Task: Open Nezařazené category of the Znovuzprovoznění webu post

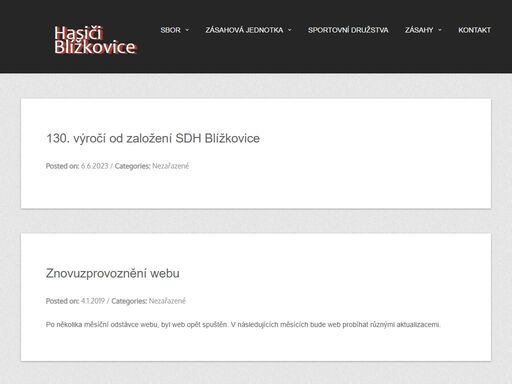Action: [167, 301]
